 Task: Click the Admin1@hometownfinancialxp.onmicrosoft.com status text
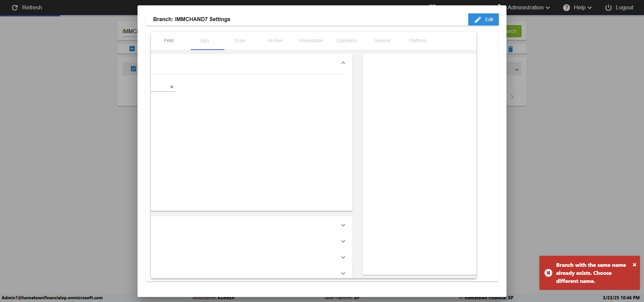(x=52, y=298)
